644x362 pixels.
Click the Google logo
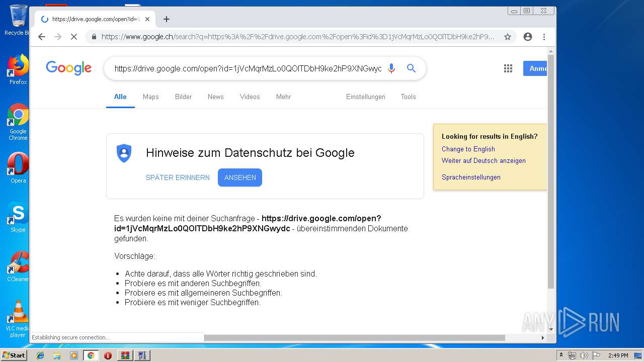tap(68, 68)
